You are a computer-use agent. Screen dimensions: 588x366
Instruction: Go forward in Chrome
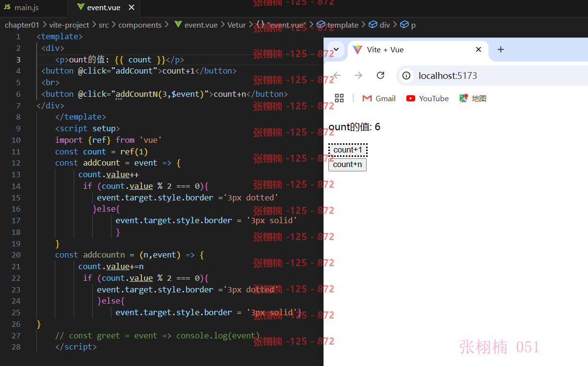358,75
